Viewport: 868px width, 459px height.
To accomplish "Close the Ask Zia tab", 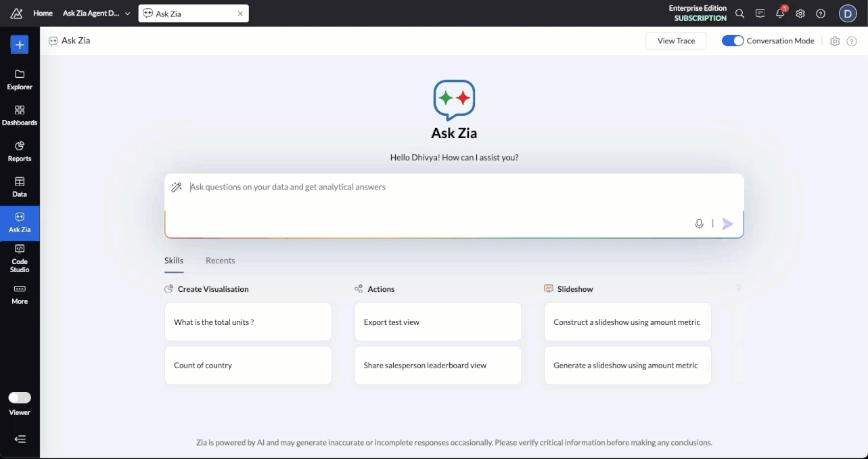I will pyautogui.click(x=240, y=14).
